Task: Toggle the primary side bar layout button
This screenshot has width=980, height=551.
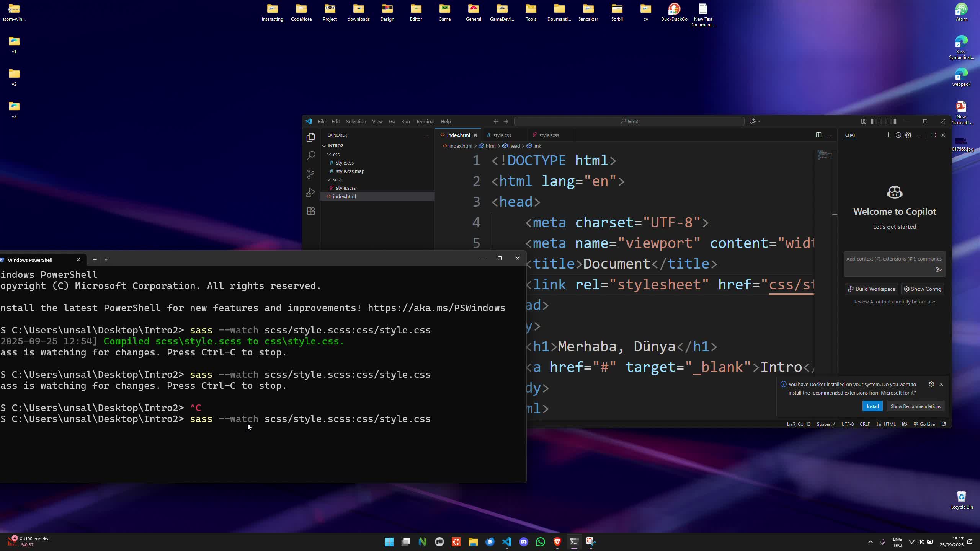Action: tap(874, 121)
